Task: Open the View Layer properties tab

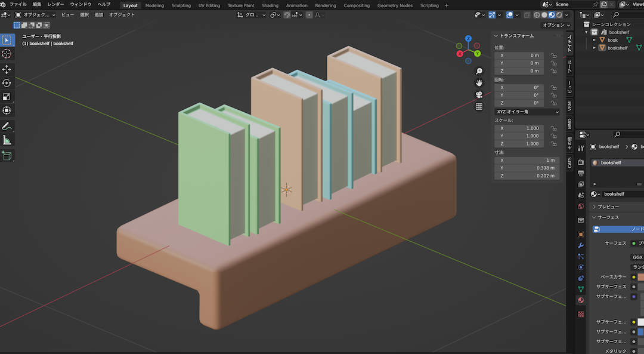Action: point(581,184)
